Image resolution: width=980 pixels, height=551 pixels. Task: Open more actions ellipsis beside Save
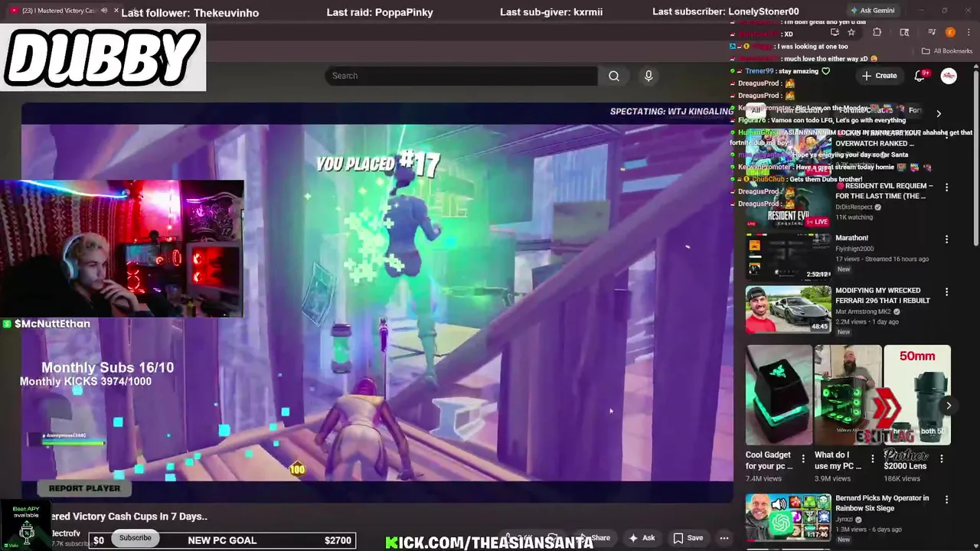(724, 538)
